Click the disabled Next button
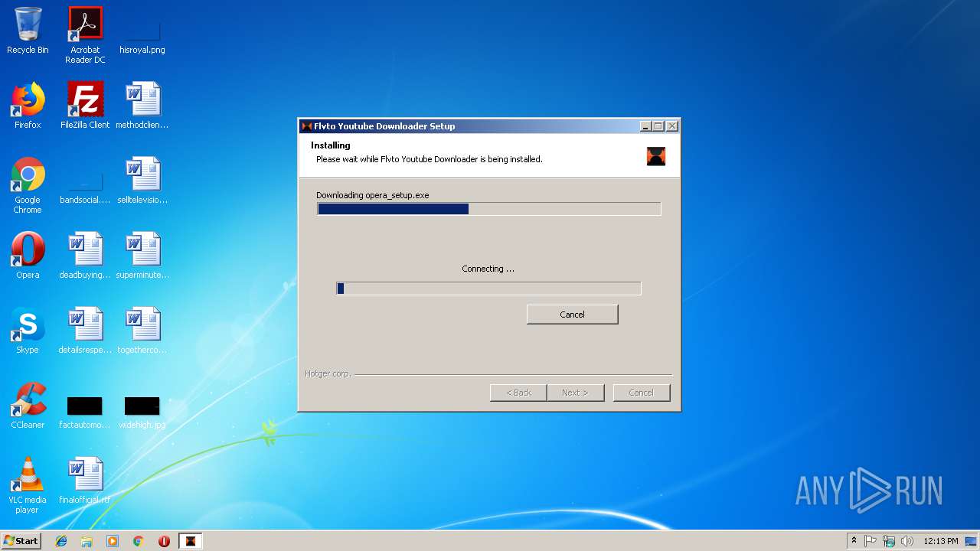Screen dimensions: 980x551 (575, 393)
